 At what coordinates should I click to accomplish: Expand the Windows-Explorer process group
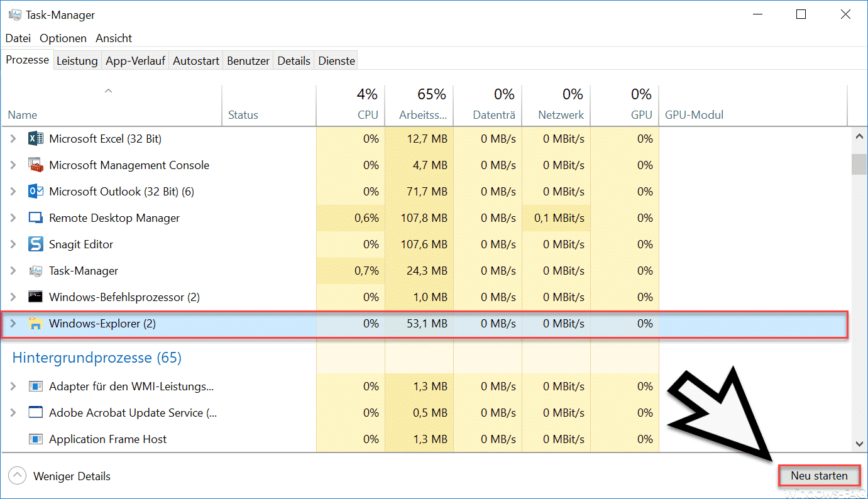(x=13, y=324)
